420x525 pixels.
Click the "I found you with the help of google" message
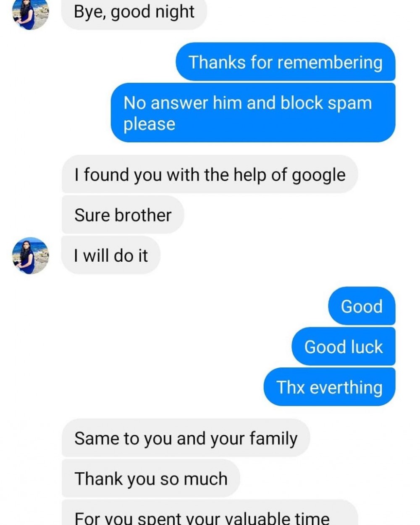210,174
